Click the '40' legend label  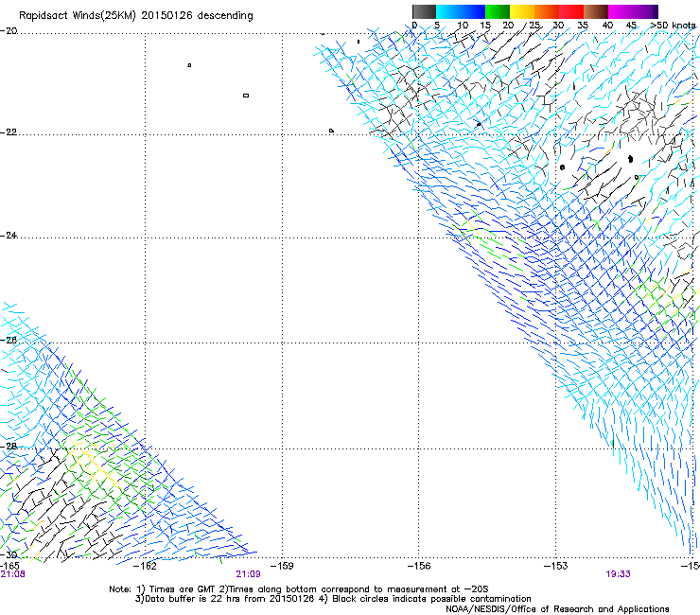tap(607, 26)
